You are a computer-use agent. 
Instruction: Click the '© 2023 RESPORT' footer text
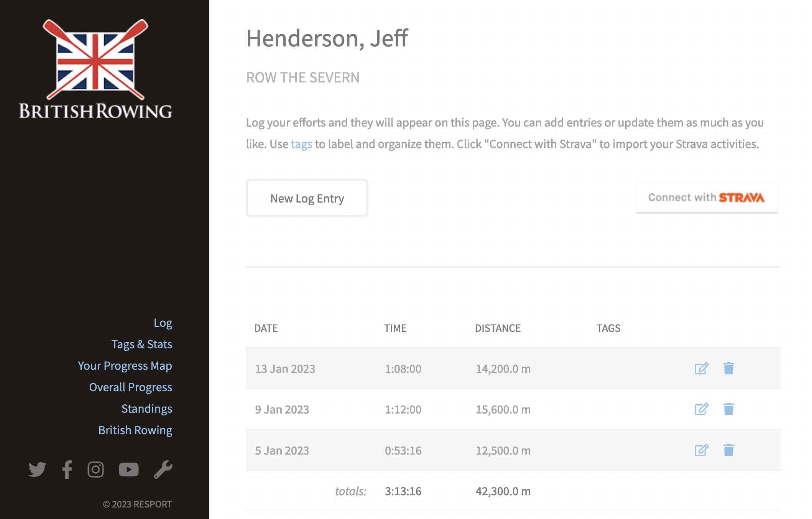[137, 504]
